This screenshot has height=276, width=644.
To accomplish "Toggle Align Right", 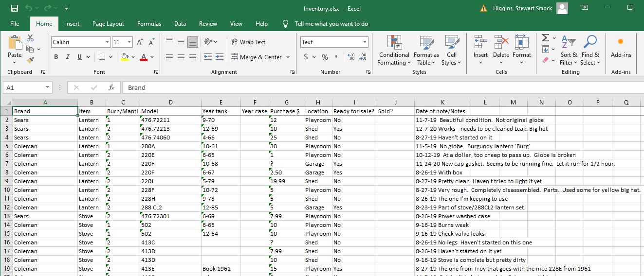I will (x=193, y=57).
